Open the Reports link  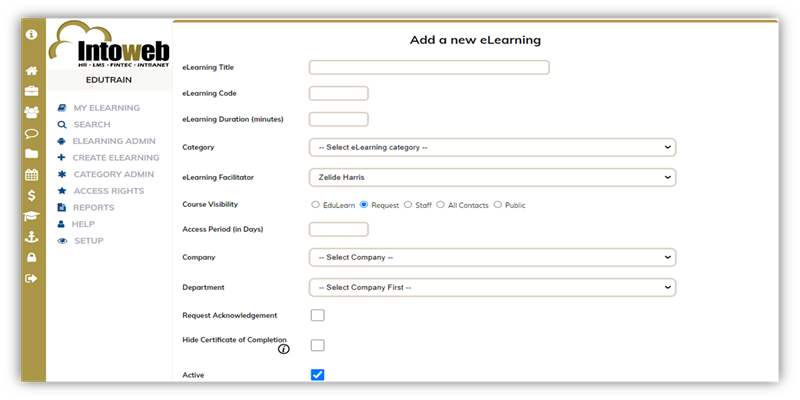[93, 207]
